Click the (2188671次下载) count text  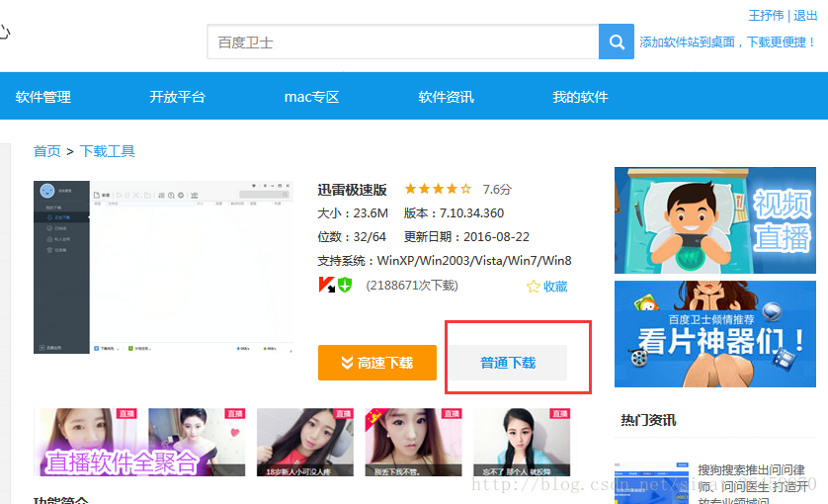(412, 286)
